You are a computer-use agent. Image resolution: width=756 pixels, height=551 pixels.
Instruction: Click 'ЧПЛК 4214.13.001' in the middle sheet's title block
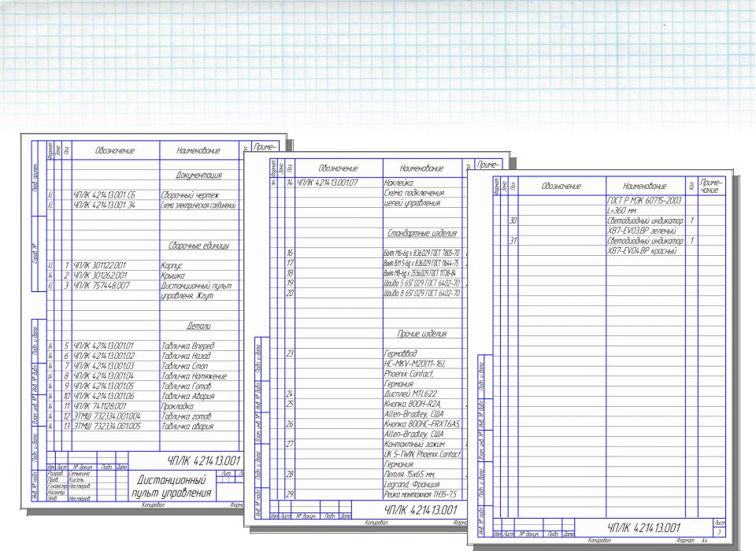(421, 510)
